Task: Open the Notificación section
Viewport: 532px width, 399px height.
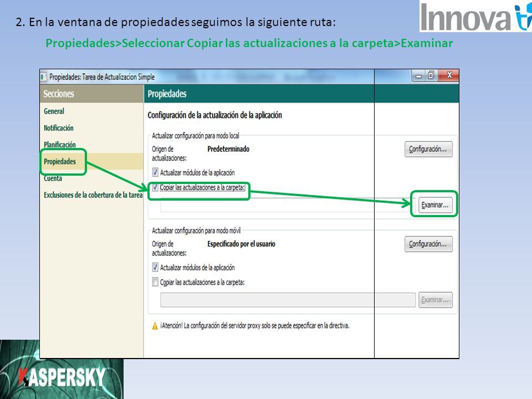Action: pos(58,128)
